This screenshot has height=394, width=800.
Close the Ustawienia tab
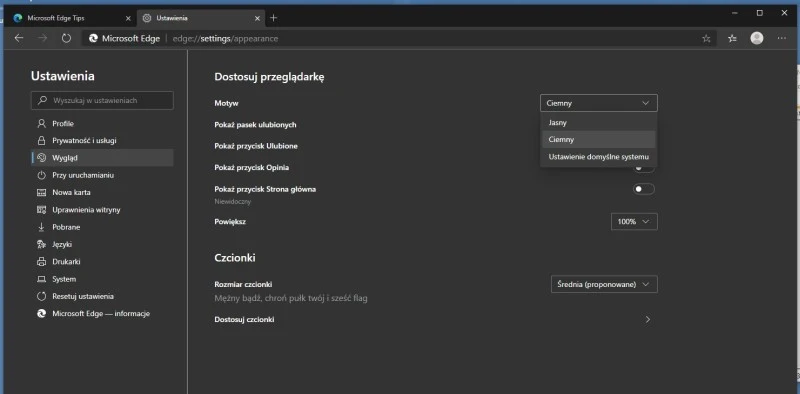258,18
